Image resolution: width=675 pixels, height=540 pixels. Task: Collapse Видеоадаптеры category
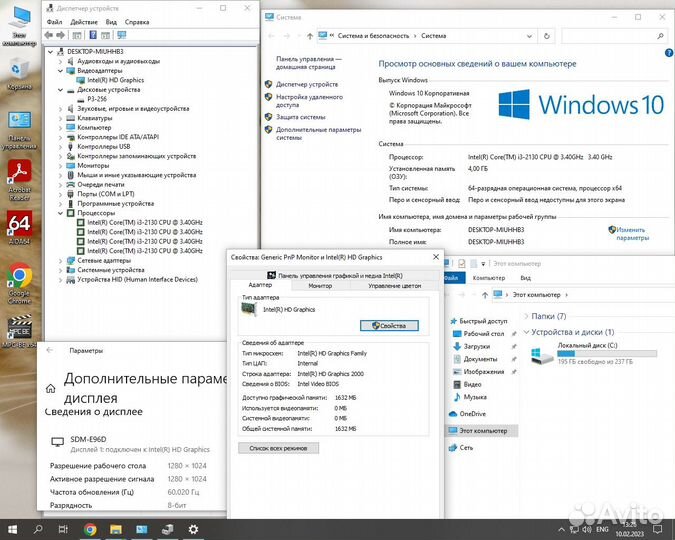60,71
